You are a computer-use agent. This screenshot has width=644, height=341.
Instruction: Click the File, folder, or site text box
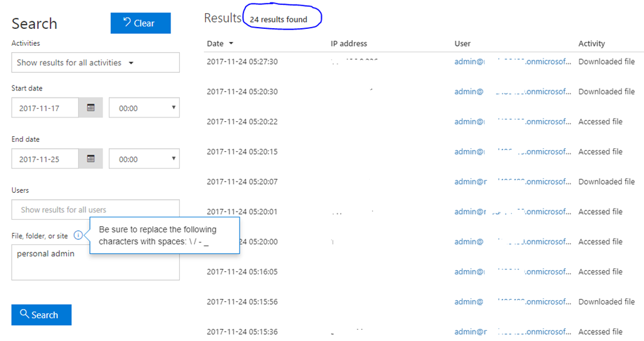(x=96, y=263)
